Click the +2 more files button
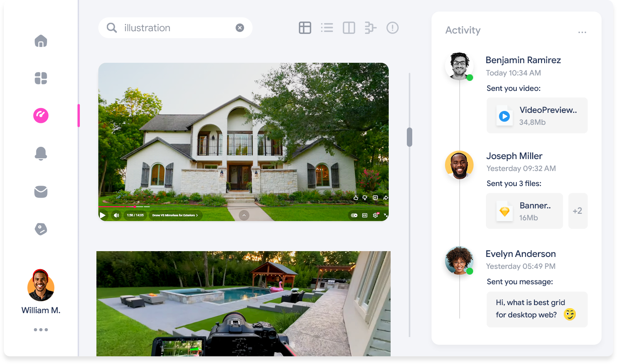The image size is (617, 364). coord(578,211)
